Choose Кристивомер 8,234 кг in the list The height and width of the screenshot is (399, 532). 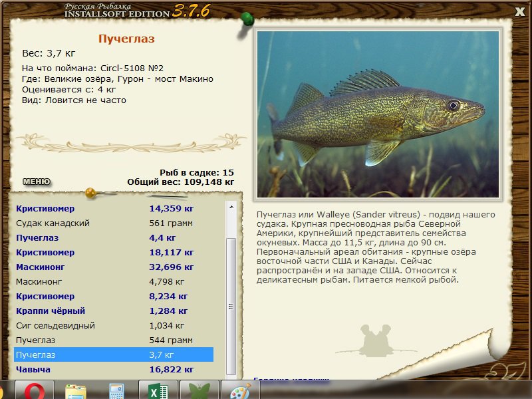point(114,296)
